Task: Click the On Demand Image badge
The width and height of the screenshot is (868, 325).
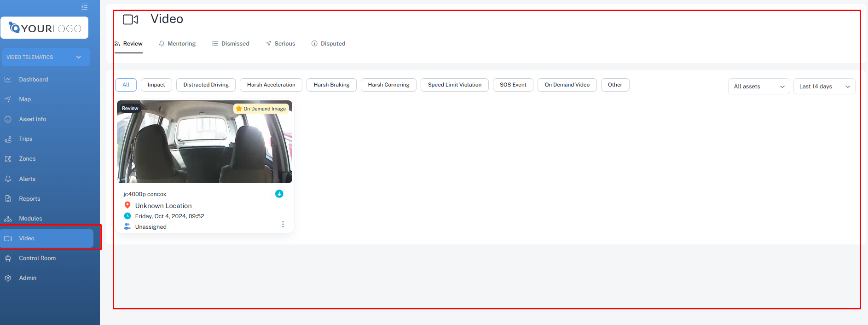Action: (261, 109)
